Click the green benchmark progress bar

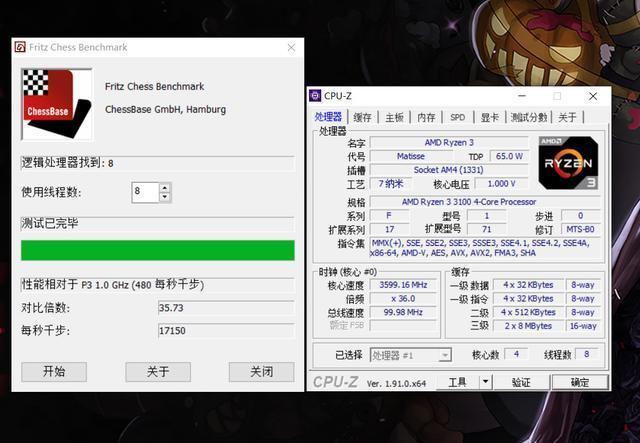point(158,250)
